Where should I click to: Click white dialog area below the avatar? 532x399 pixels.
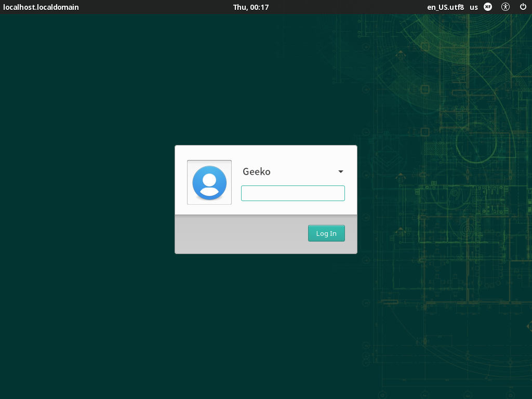209,209
